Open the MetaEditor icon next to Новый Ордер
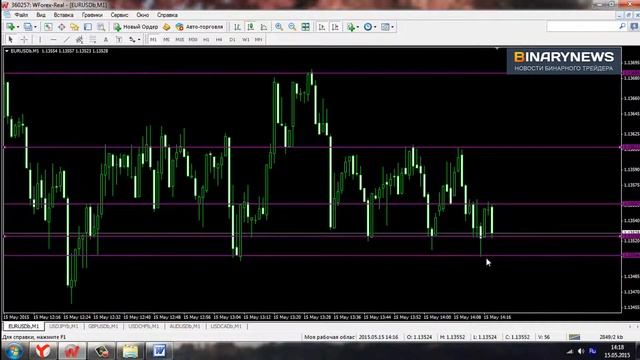The height and width of the screenshot is (360, 640). point(167,27)
